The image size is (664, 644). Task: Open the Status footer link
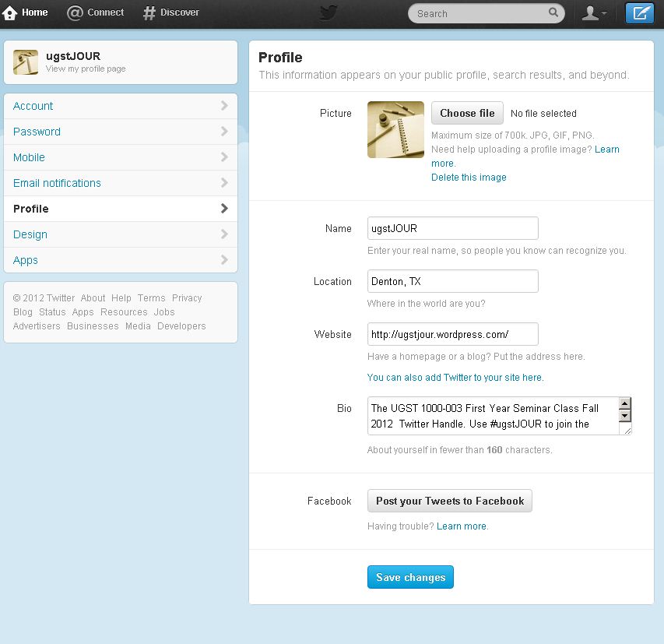point(52,311)
